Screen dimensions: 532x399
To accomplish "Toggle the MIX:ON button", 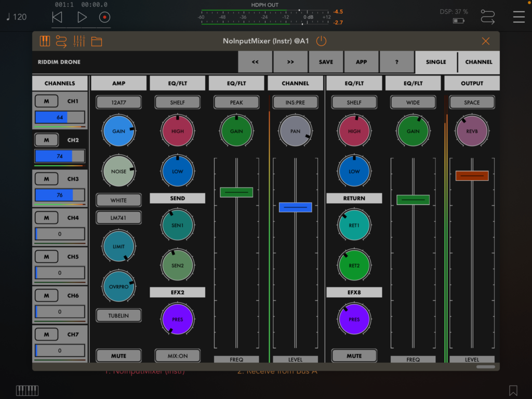I will coord(178,356).
